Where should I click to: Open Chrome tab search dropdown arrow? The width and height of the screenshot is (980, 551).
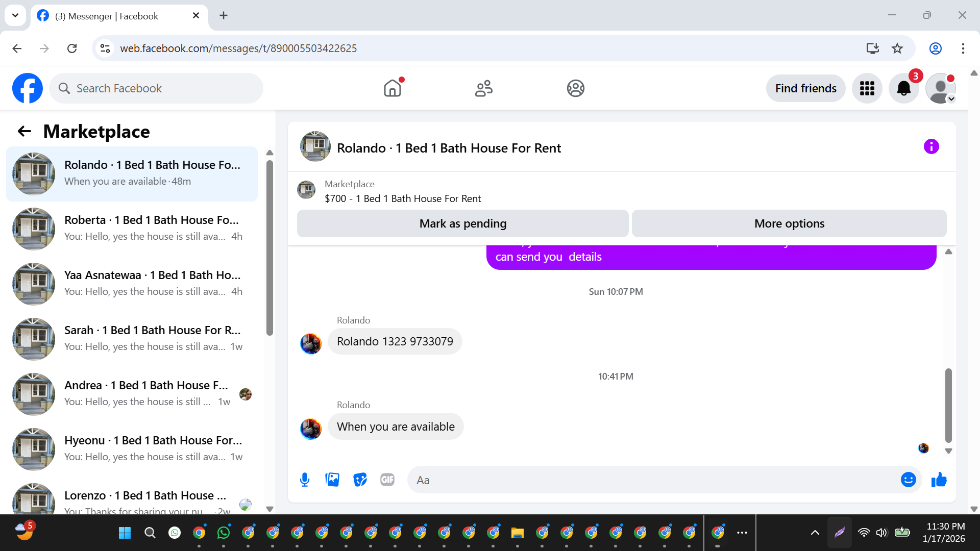15,15
